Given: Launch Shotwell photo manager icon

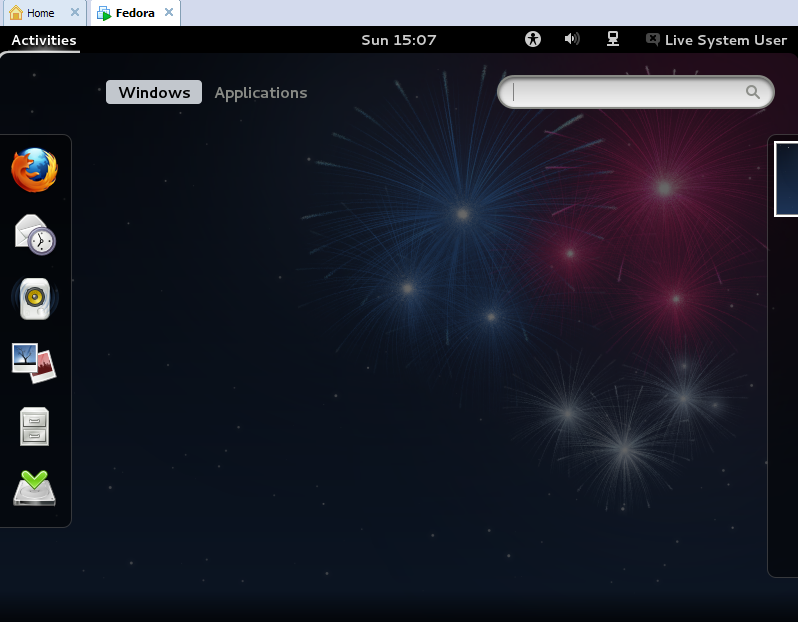Looking at the screenshot, I should (34, 363).
